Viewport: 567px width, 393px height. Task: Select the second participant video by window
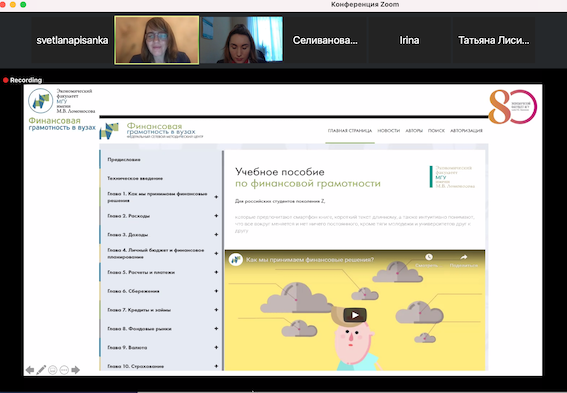(x=242, y=40)
